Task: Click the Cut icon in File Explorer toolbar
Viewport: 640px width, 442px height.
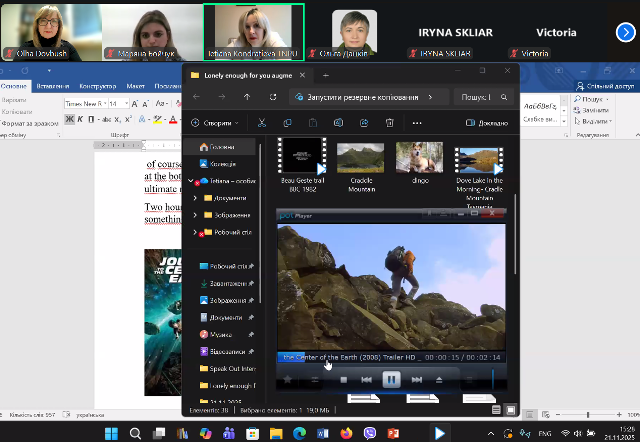Action: point(260,123)
